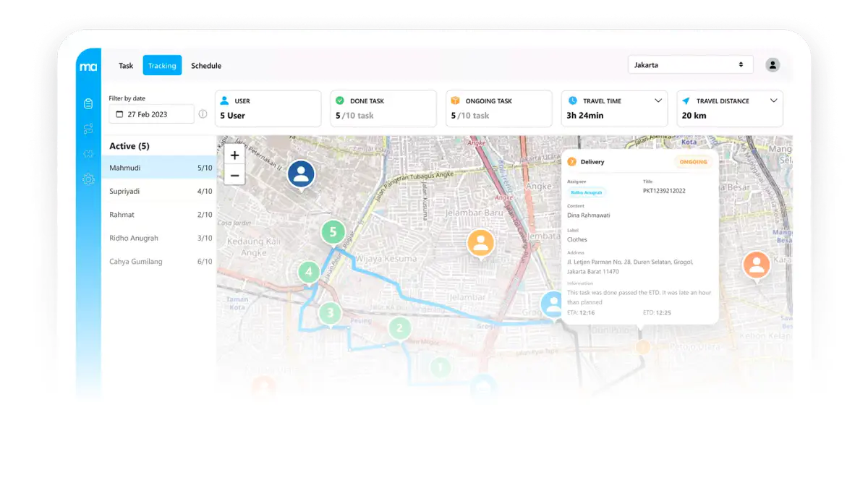
Task: Click the ONGOING status badge
Action: (x=692, y=162)
